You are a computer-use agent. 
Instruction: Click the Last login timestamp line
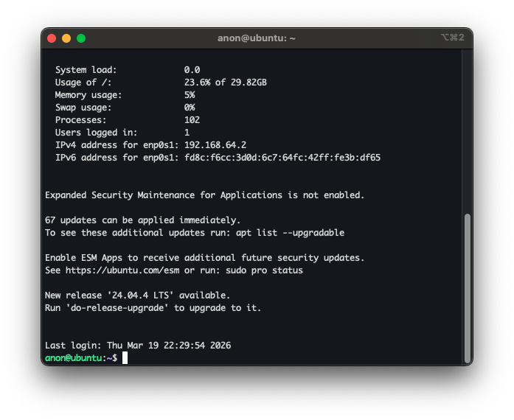[138, 346]
